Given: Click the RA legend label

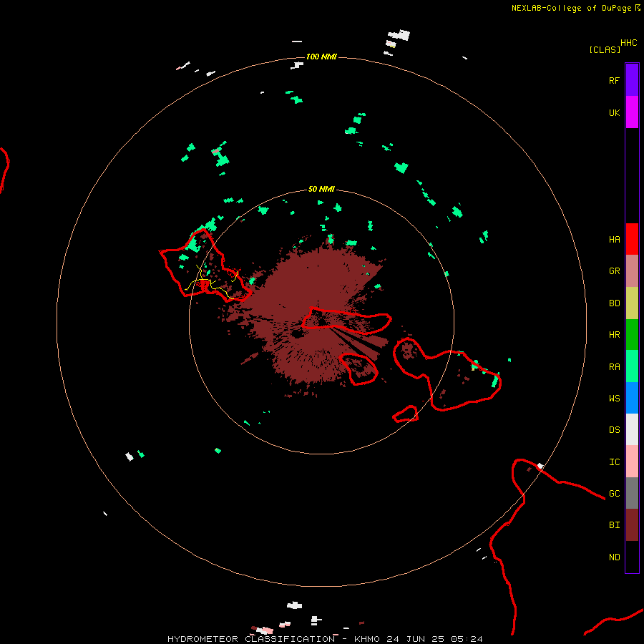Looking at the screenshot, I should [614, 367].
